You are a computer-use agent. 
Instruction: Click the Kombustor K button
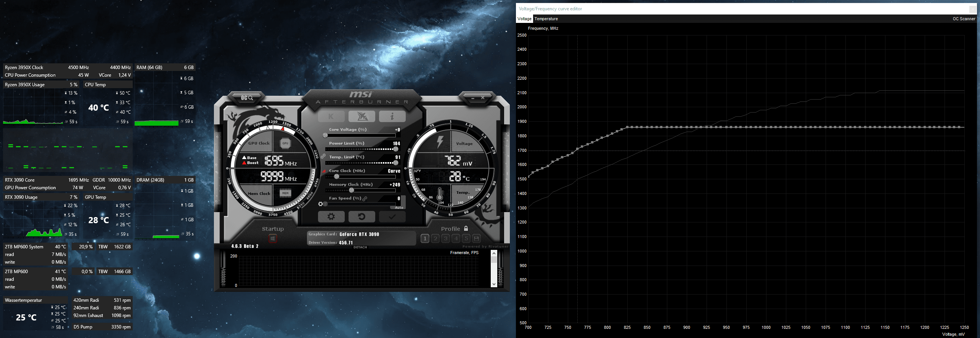(331, 116)
